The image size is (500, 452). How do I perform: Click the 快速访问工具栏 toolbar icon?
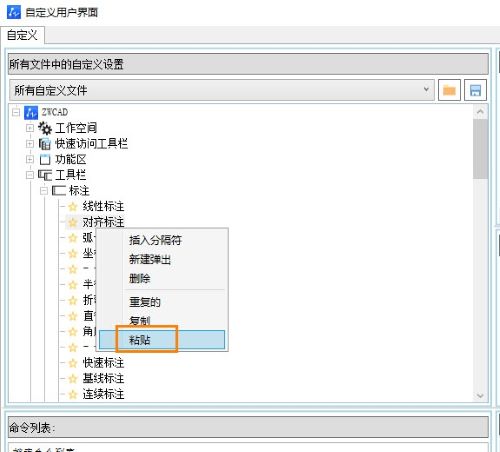pyautogui.click(x=45, y=144)
